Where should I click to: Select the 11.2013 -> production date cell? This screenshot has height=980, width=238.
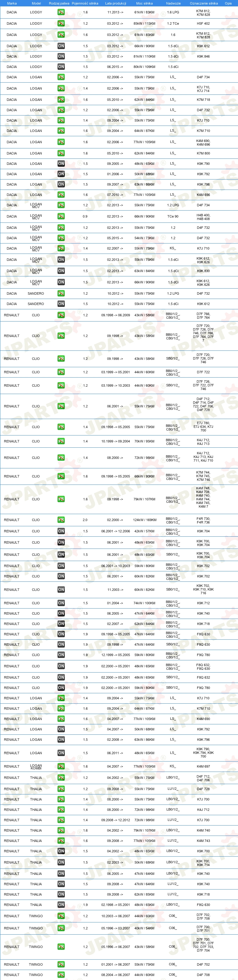(x=115, y=12)
